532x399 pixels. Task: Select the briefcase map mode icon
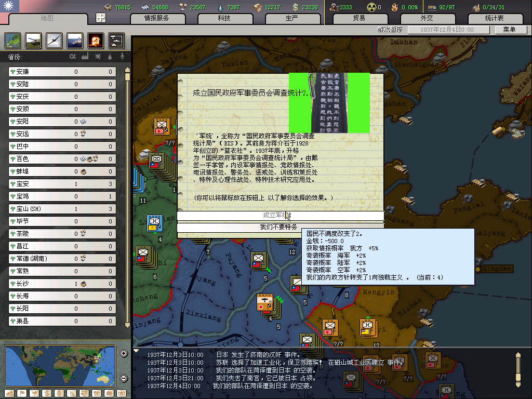[109, 393]
